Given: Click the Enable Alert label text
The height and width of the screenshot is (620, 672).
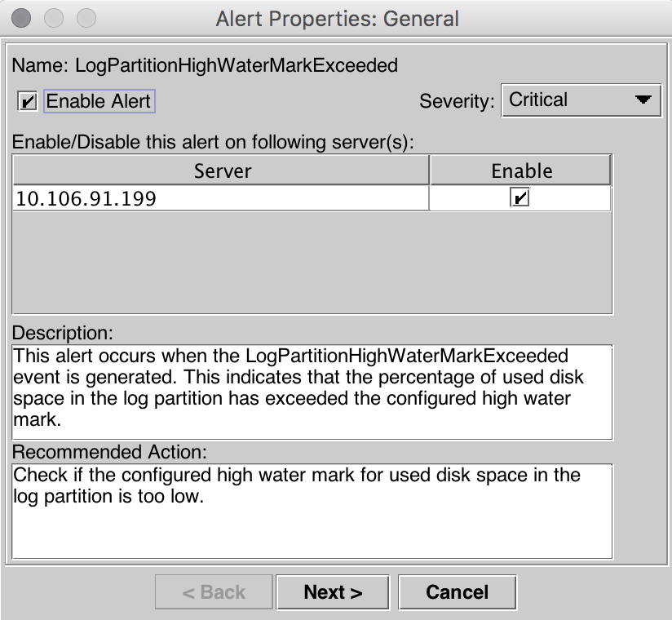Looking at the screenshot, I should (x=99, y=102).
